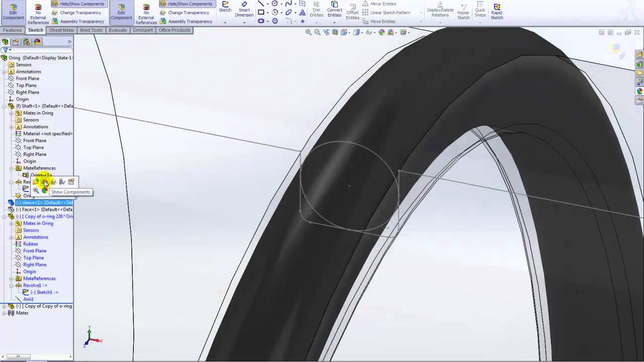Viewport: 644px width, 362px height.
Task: Switch to Office Products tab
Action: (175, 30)
